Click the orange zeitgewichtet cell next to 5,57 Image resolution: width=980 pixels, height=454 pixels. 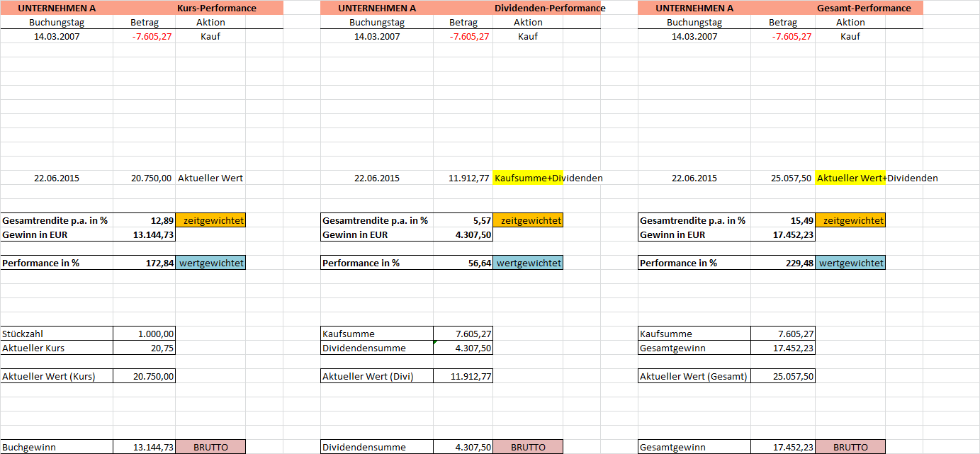(528, 220)
